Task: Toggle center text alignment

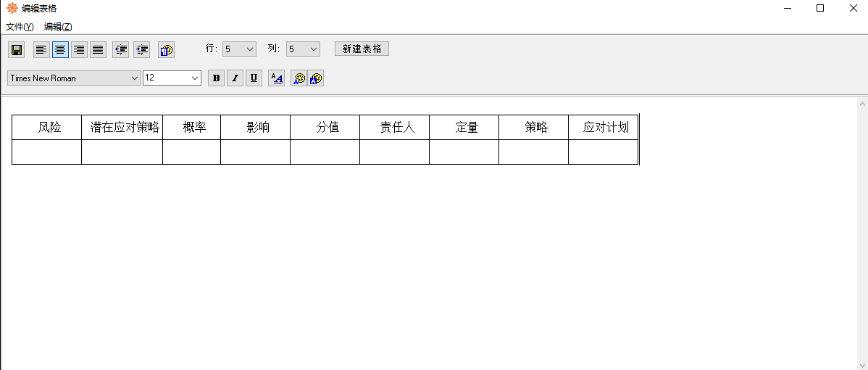Action: pos(60,50)
